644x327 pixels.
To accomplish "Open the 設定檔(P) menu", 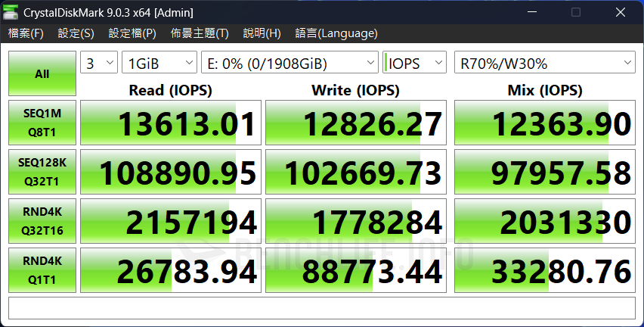I will 132,33.
